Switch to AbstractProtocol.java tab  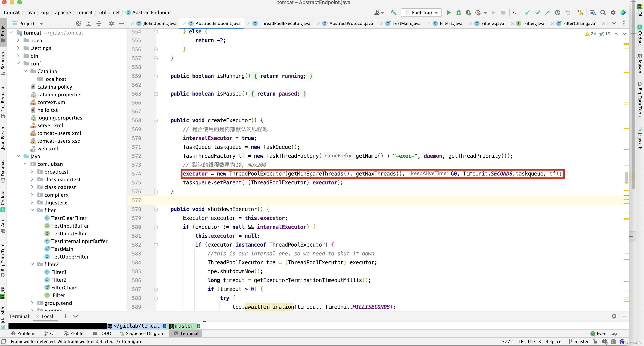[x=348, y=24]
